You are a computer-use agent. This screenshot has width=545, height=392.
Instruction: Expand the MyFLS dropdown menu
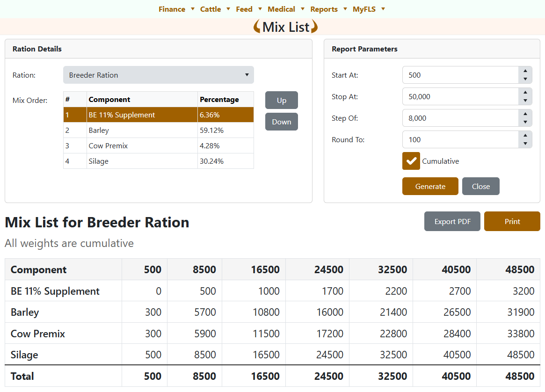click(369, 9)
